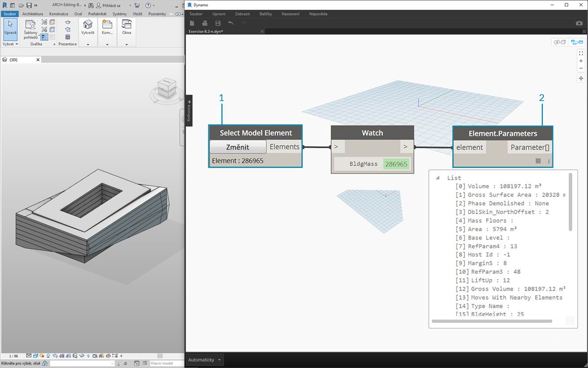Click the 1 : 96 view scale
The image size is (588, 368).
pyautogui.click(x=14, y=356)
